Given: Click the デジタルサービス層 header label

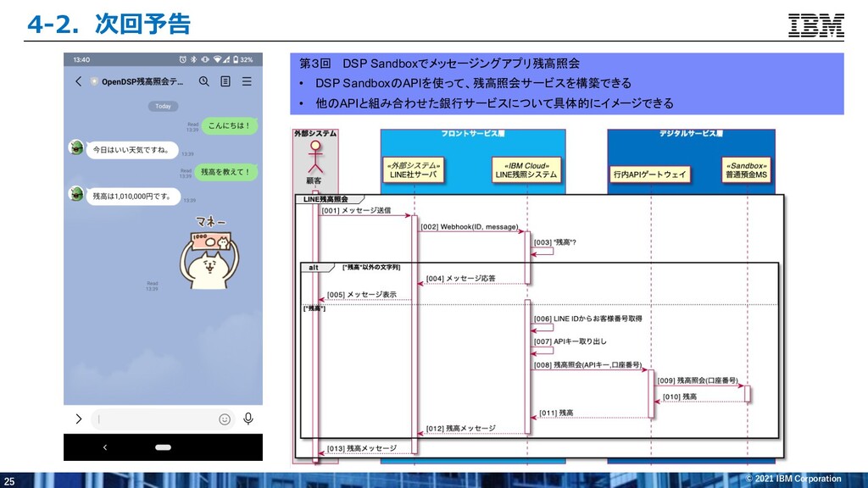Looking at the screenshot, I should [x=691, y=134].
